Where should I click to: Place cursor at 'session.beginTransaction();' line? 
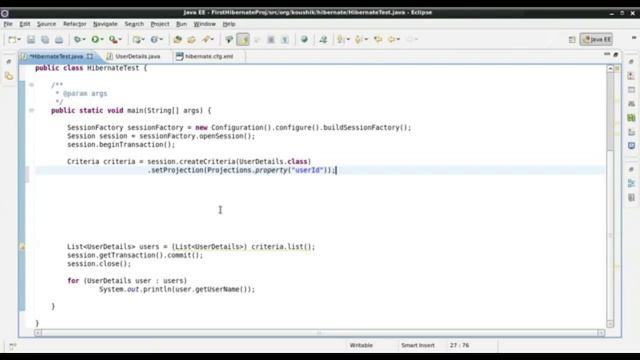coord(121,144)
